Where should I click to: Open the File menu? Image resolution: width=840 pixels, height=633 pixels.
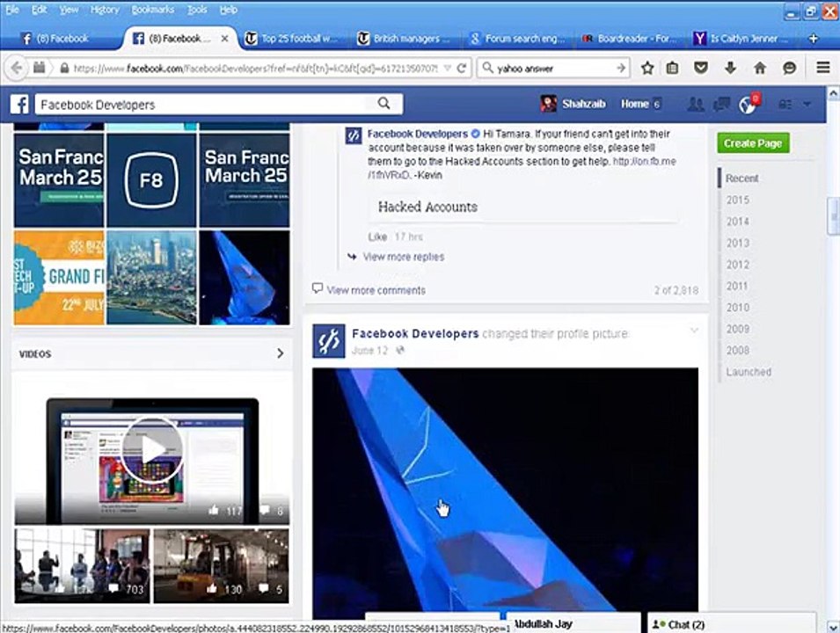click(x=12, y=10)
